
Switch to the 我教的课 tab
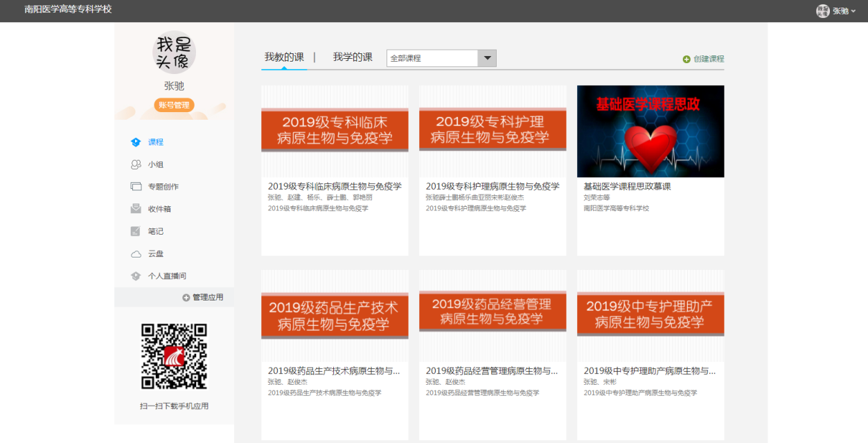284,57
